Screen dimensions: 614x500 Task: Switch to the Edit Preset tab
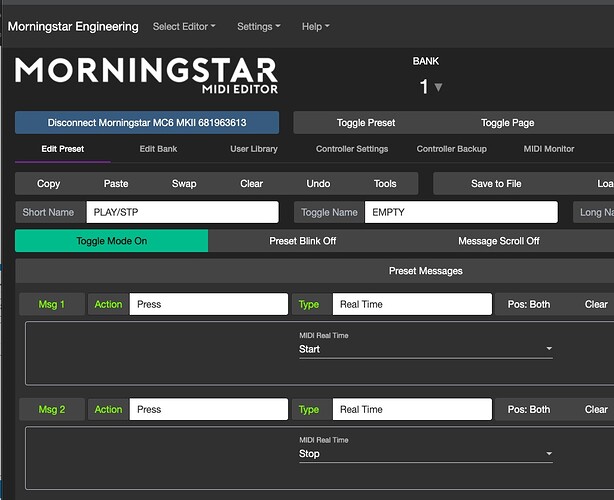[x=63, y=149]
